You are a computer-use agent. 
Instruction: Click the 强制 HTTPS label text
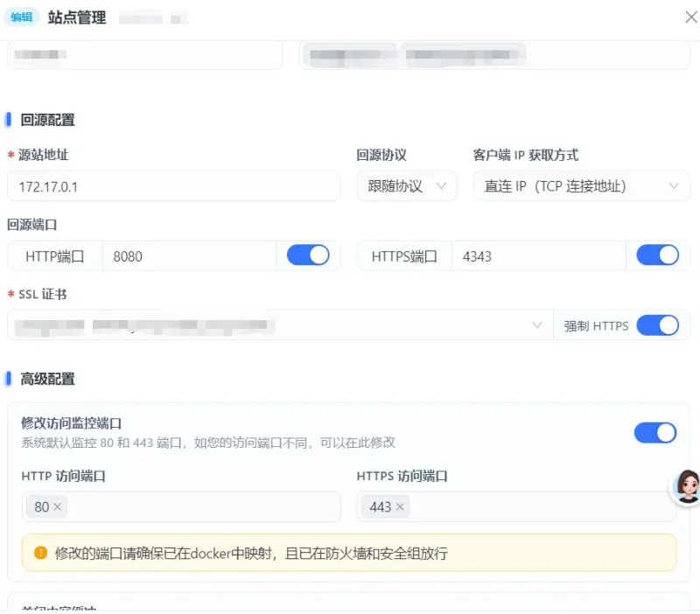[596, 326]
